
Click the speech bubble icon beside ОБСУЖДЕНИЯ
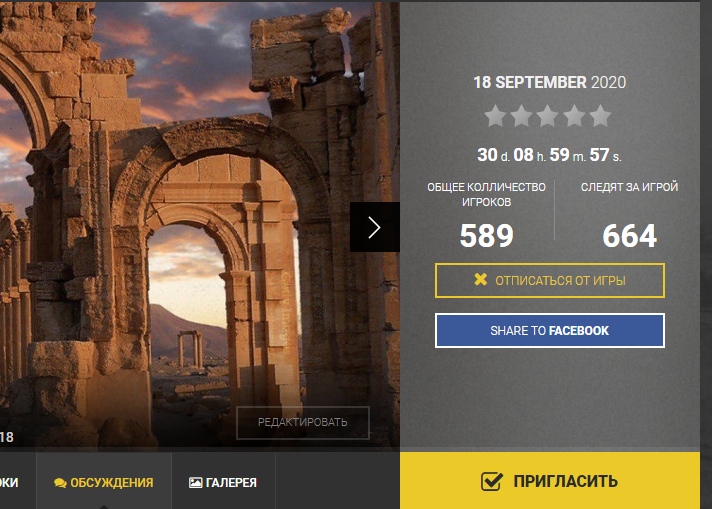(x=60, y=483)
